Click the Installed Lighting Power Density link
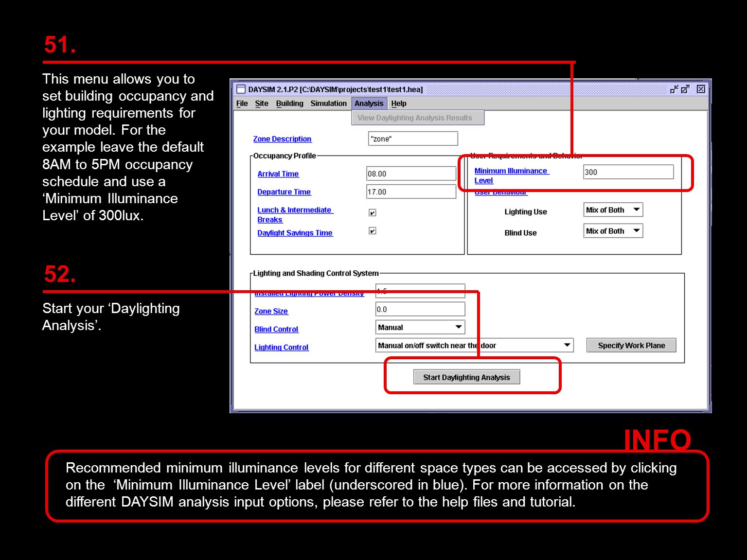Screen dimensions: 747x560 click(x=309, y=294)
